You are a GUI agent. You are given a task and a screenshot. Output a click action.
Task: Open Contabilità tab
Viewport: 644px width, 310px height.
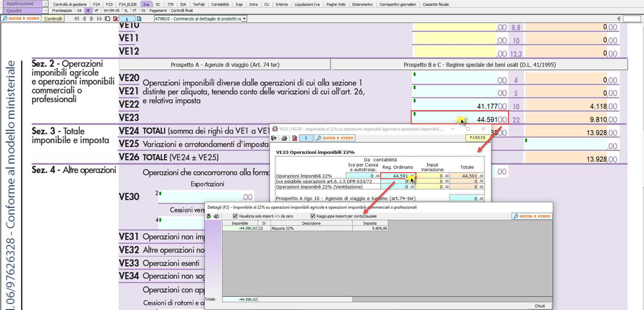point(220,4)
